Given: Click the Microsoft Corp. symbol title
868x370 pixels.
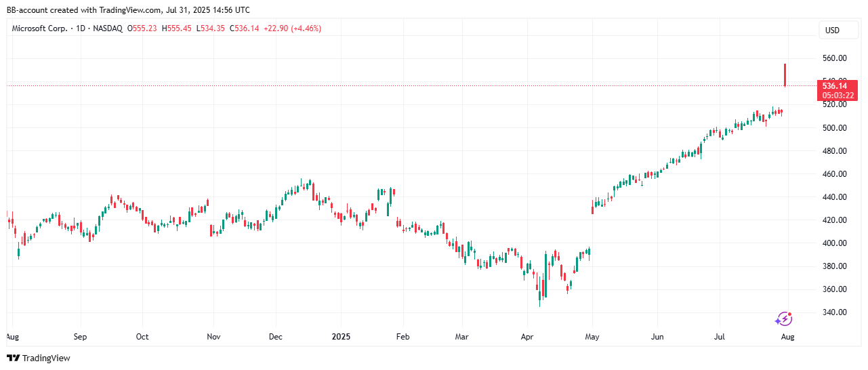Looking at the screenshot, I should (39, 28).
